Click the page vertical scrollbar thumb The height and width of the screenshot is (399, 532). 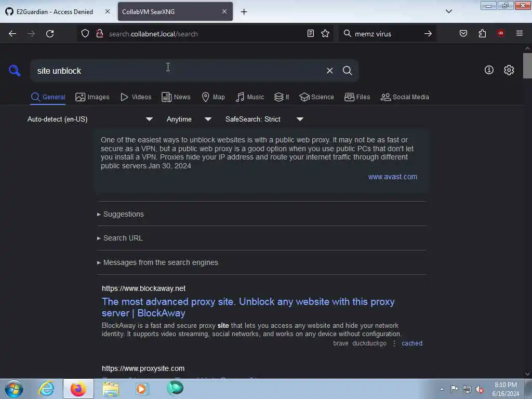(x=527, y=65)
